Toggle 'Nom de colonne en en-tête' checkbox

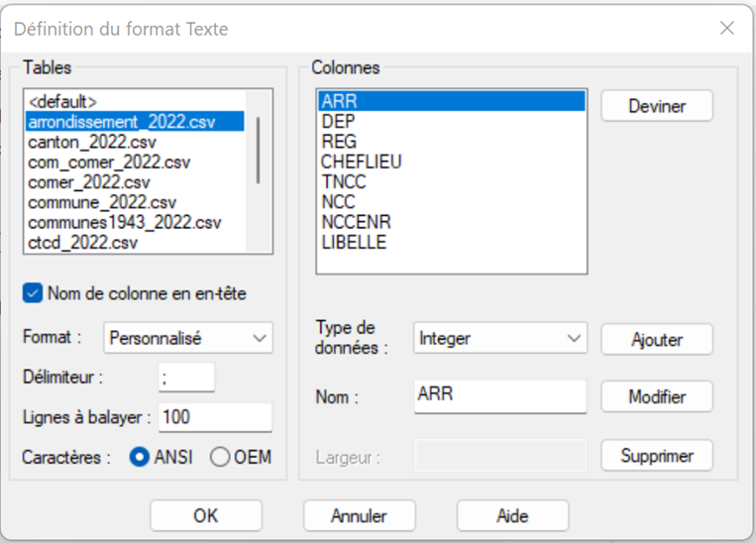point(33,293)
